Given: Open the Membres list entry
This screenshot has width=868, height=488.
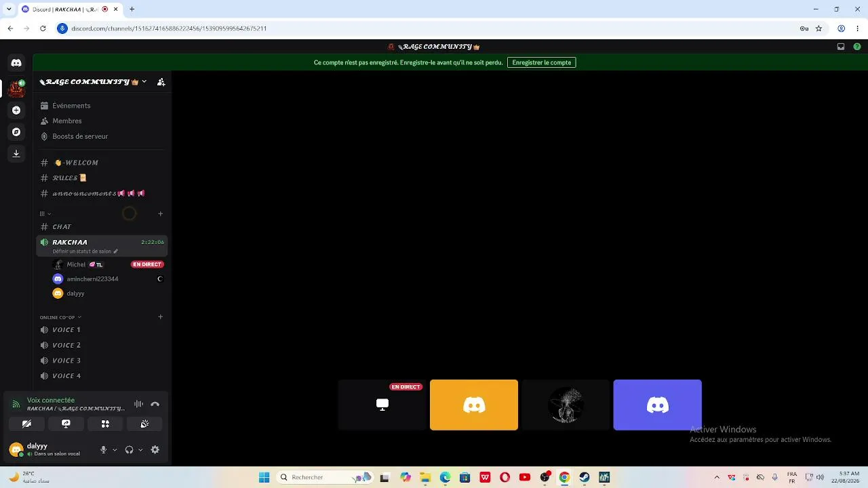Looking at the screenshot, I should [x=102, y=121].
